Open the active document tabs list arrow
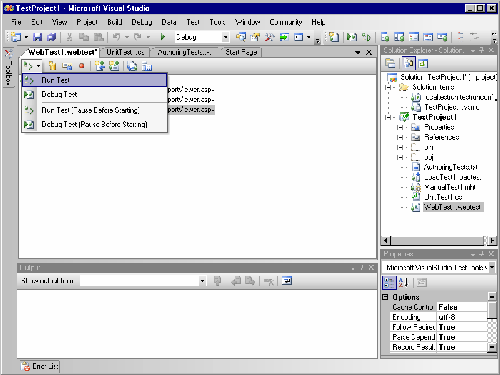The height and width of the screenshot is (375, 500). [357, 52]
